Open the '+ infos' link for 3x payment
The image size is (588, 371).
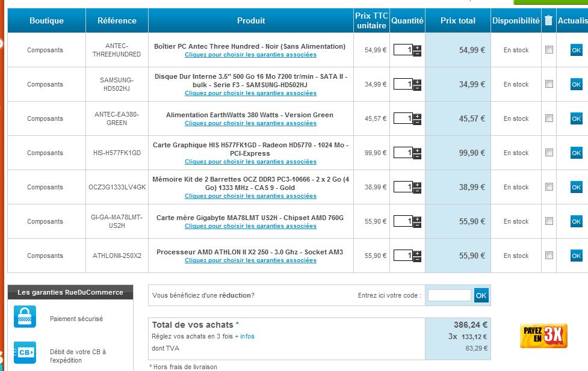244,336
